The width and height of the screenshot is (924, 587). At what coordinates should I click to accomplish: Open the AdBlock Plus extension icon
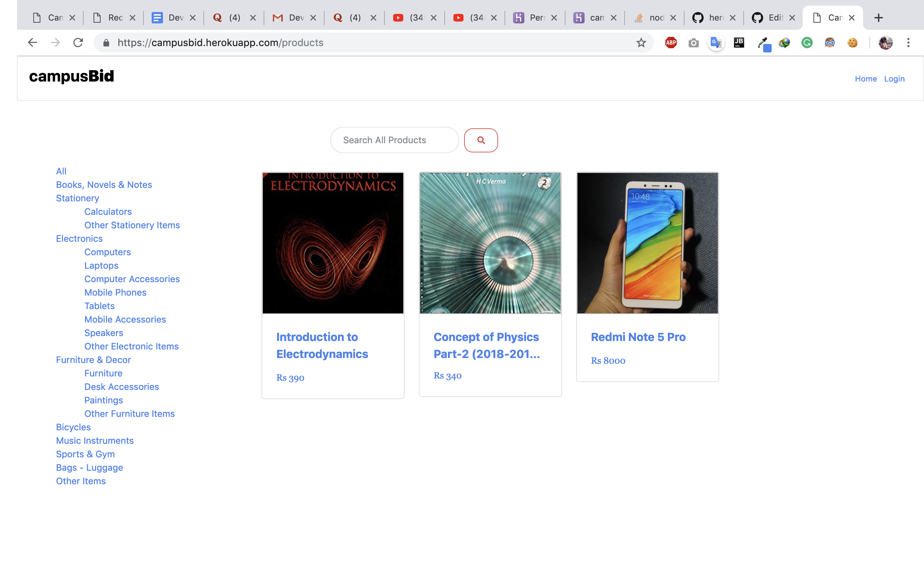(670, 43)
